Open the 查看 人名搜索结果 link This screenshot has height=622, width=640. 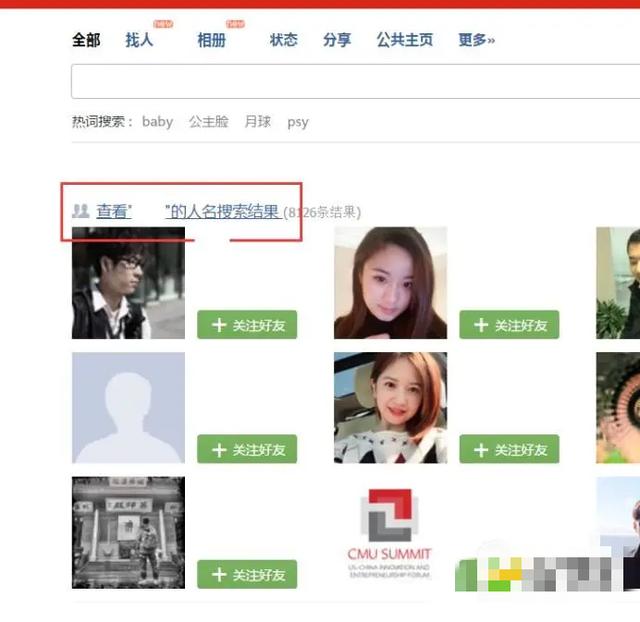tap(189, 211)
